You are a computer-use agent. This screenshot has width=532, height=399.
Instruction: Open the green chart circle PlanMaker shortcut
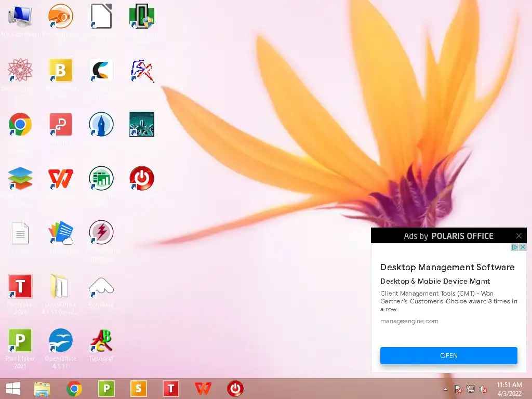[101, 178]
